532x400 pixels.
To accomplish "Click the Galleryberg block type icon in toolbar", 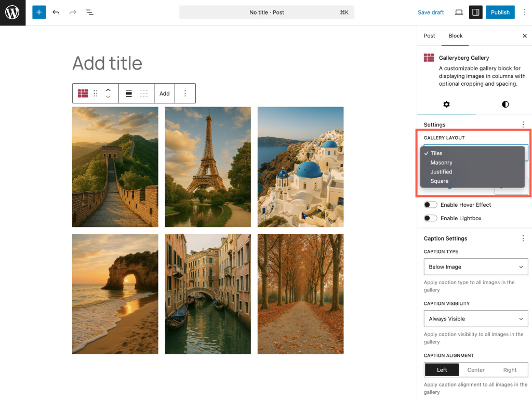I will 83,94.
